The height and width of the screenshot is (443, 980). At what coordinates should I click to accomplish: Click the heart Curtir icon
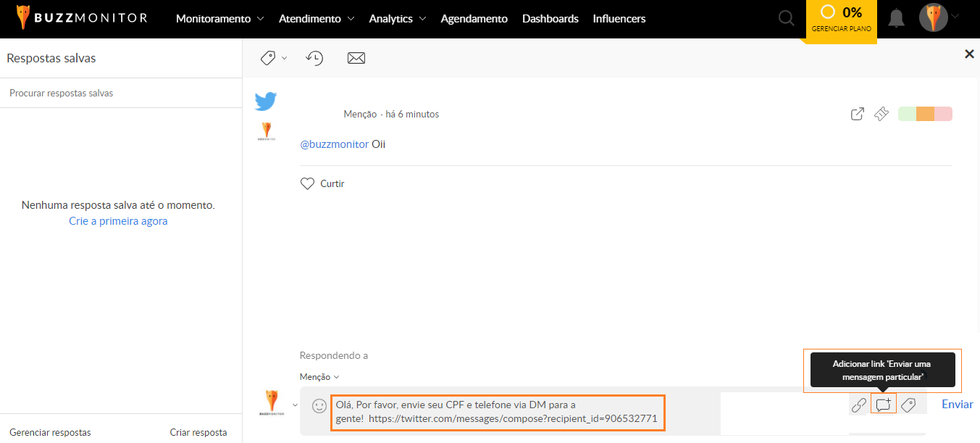[x=307, y=183]
